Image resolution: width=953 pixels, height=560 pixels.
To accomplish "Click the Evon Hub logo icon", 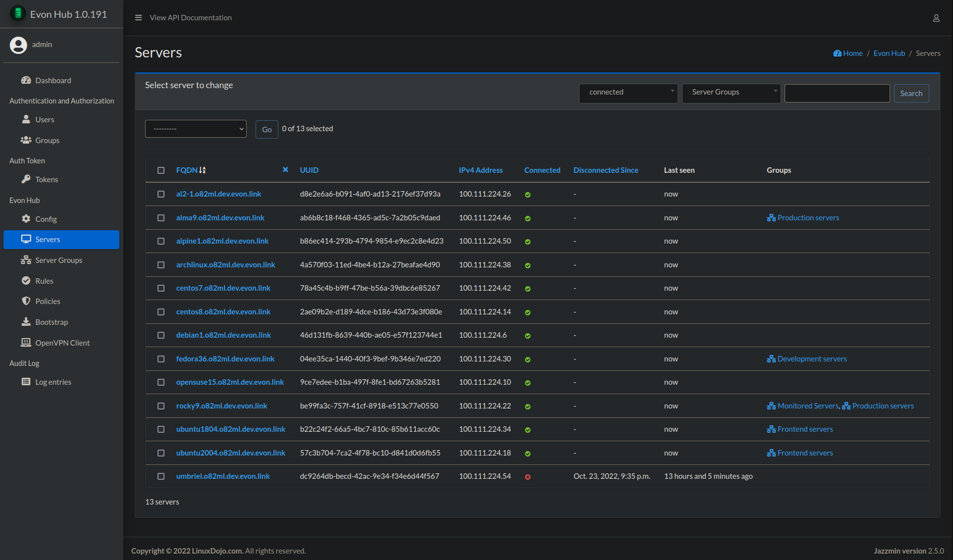I will (x=18, y=13).
